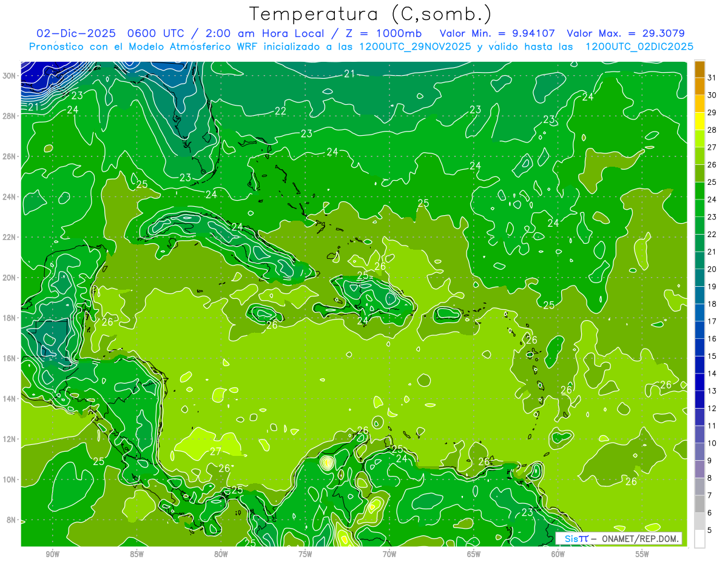Click the "90W" longitude axis label
This screenshot has height=562, width=728.
(52, 555)
